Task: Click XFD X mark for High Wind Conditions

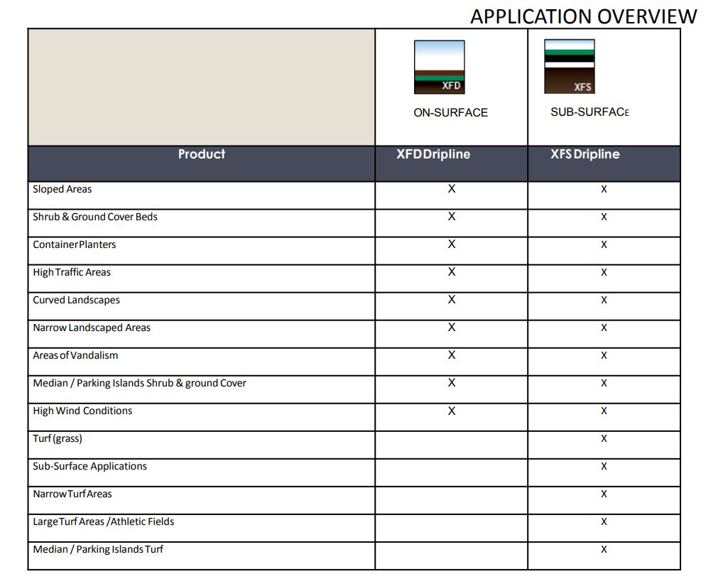Action: coord(451,411)
